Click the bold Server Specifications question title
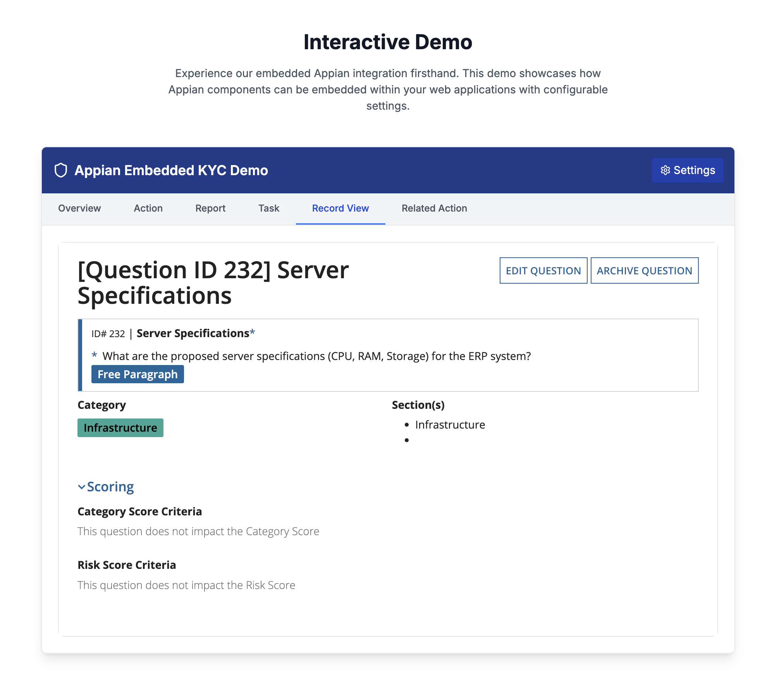Screen dimensions: 784x682 pos(193,333)
